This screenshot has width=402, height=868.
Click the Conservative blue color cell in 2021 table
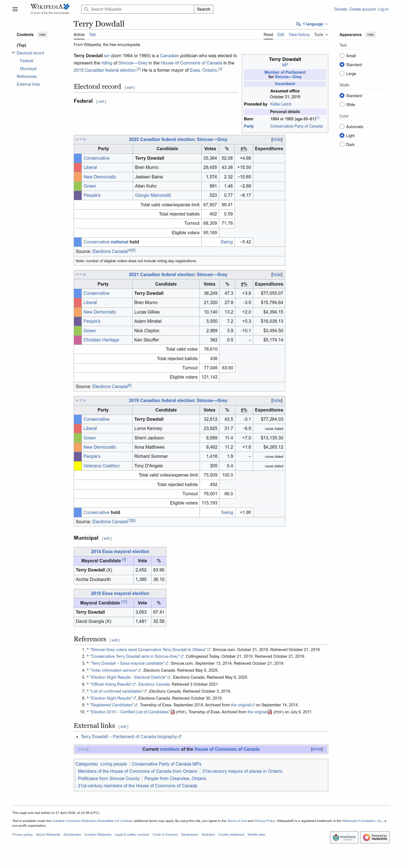(x=78, y=293)
